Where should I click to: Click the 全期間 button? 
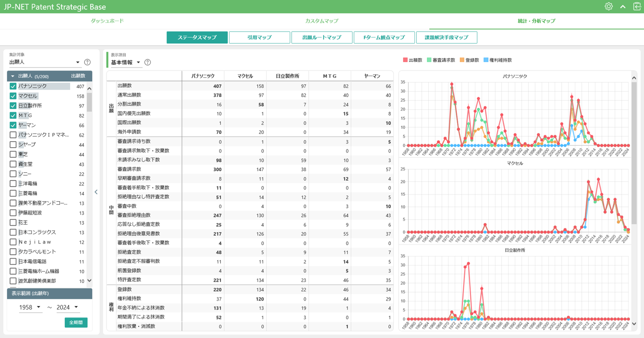[76, 322]
